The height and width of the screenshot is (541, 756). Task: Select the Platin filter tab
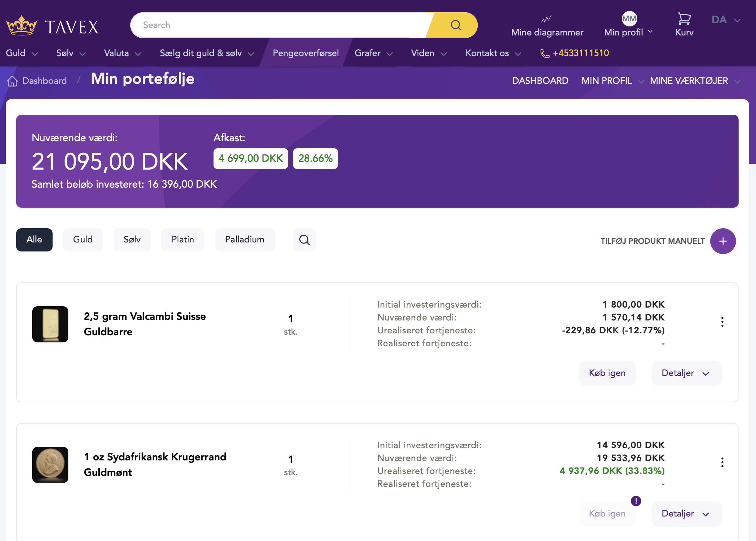click(183, 240)
